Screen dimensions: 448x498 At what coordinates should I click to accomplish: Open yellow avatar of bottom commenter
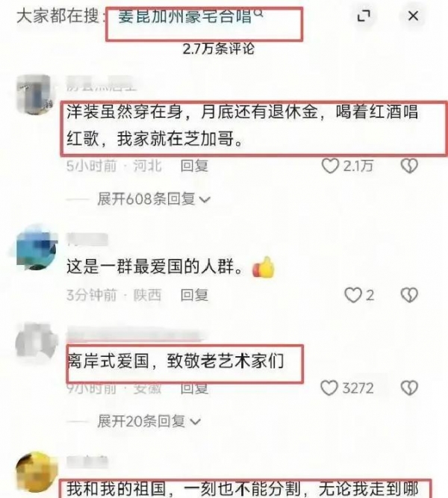click(x=37, y=473)
